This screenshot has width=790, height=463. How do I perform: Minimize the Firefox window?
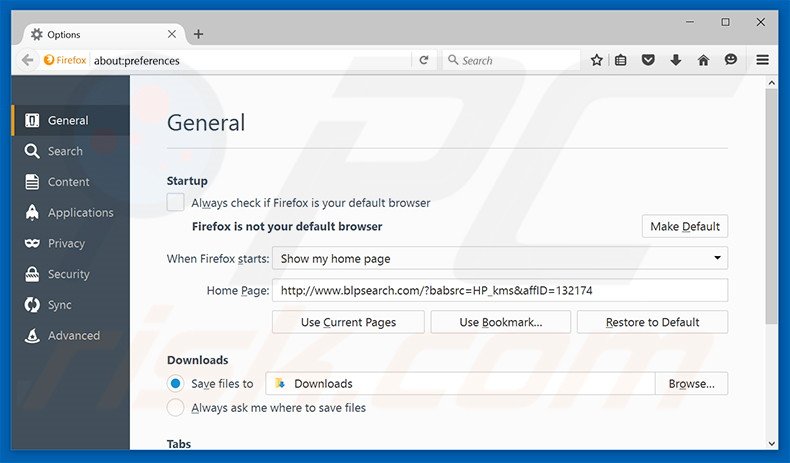click(690, 22)
